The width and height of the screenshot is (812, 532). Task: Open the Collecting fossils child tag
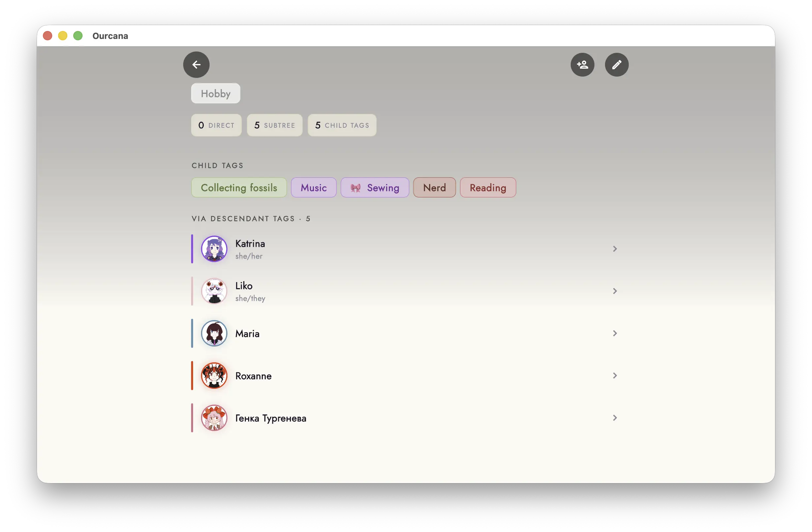point(239,187)
